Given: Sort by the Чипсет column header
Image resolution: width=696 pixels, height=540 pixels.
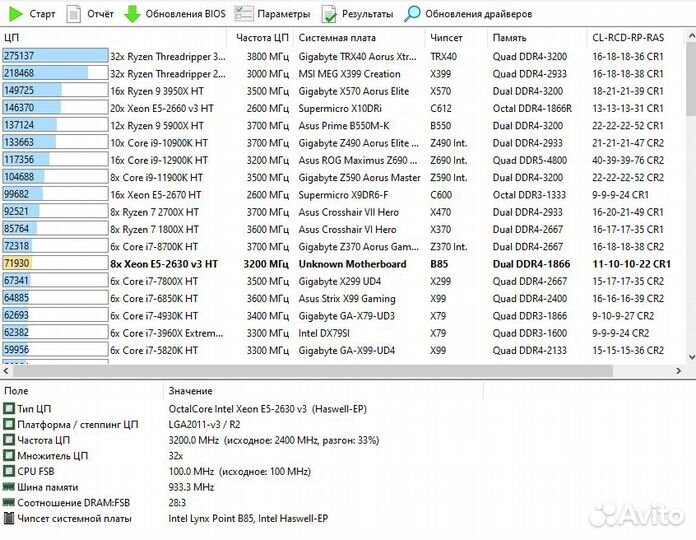Looking at the screenshot, I should pos(456,38).
